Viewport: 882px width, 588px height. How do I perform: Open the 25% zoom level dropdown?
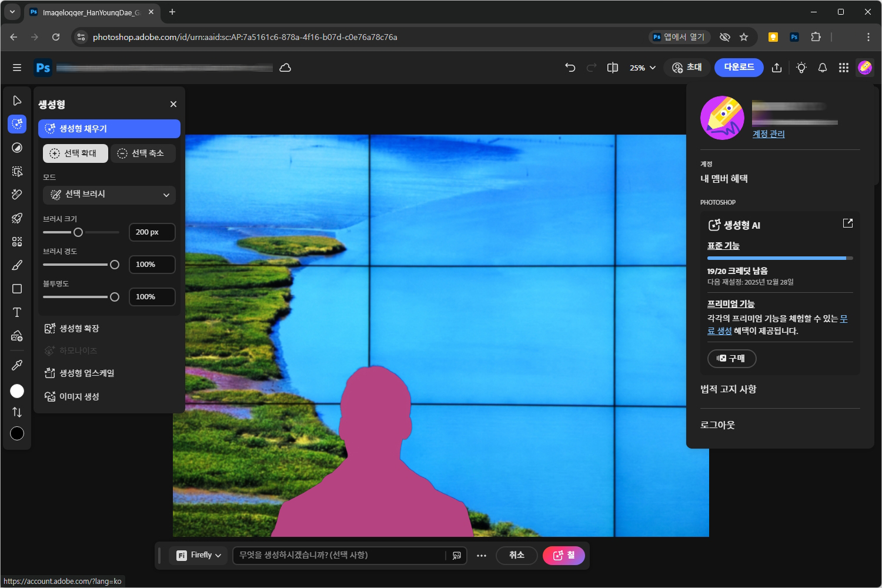pos(642,68)
